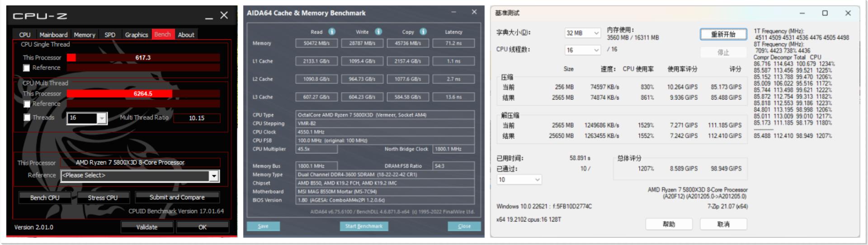Minimize the 7-Zip benchmark window
The height and width of the screenshot is (245, 868).
(802, 13)
